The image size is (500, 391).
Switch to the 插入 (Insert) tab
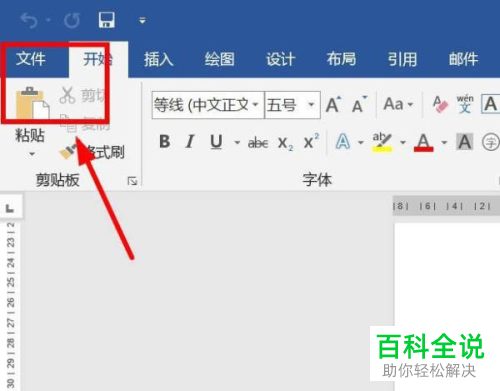pos(159,59)
